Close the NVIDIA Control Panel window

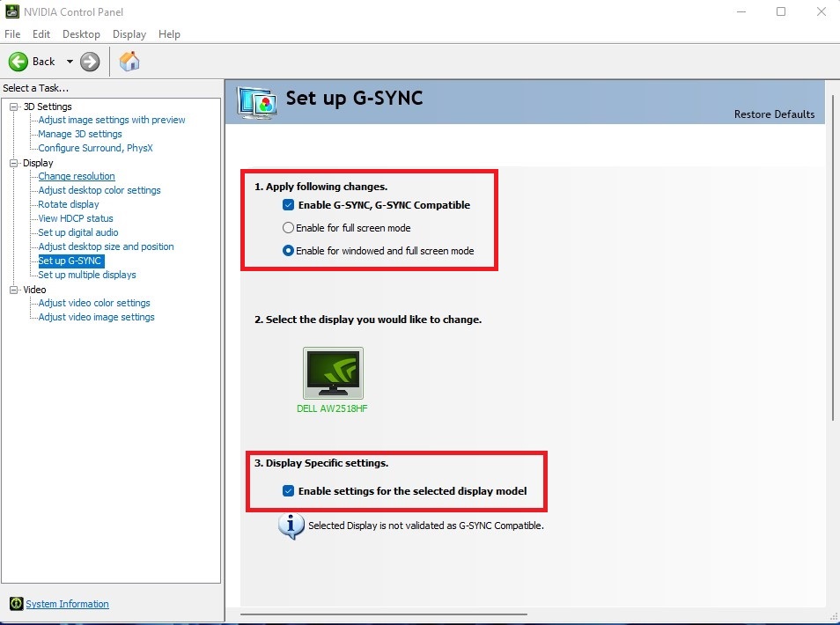pyautogui.click(x=822, y=11)
